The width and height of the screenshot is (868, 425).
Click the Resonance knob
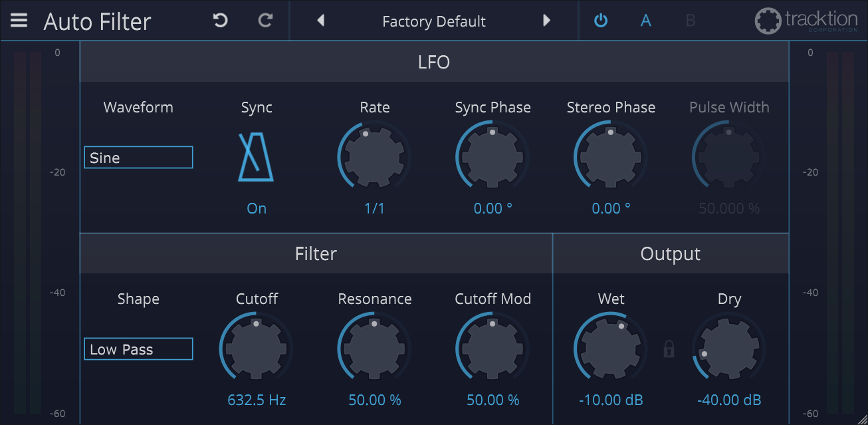pos(374,349)
